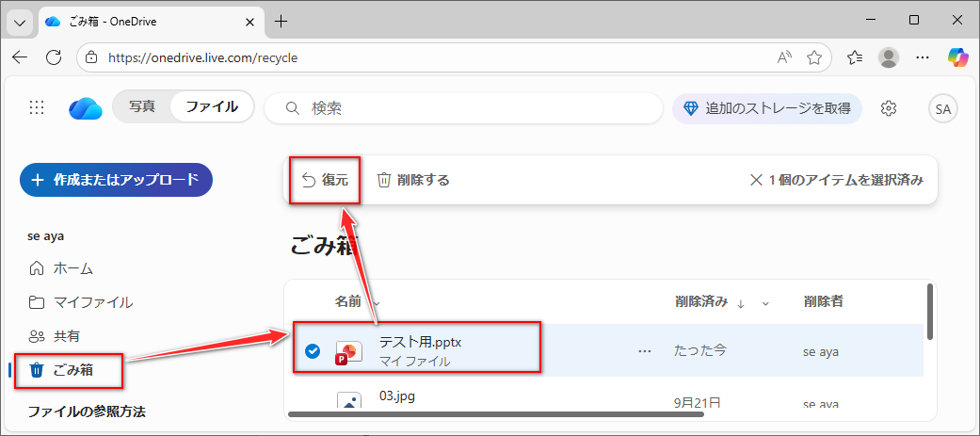Uncheck the テスト用.pptx selection circle
This screenshot has width=980, height=436.
coord(313,351)
